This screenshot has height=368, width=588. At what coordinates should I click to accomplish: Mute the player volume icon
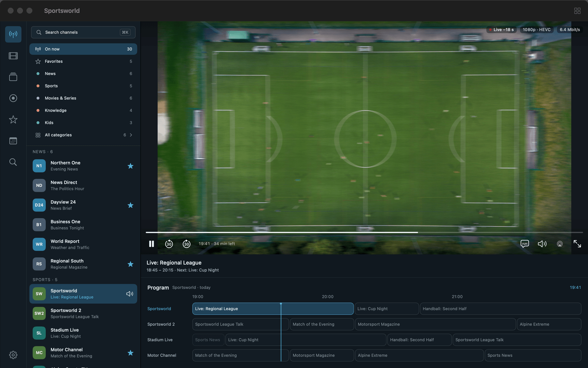542,244
